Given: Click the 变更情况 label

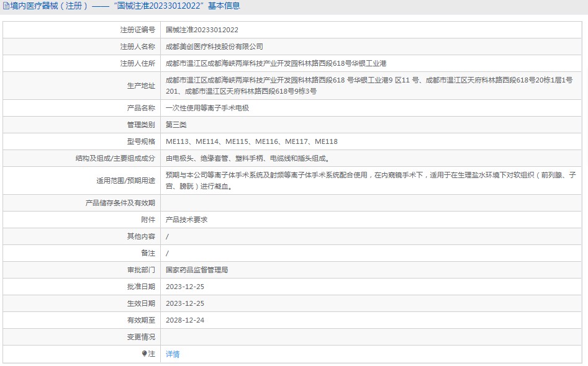Looking at the screenshot, I should point(141,337).
